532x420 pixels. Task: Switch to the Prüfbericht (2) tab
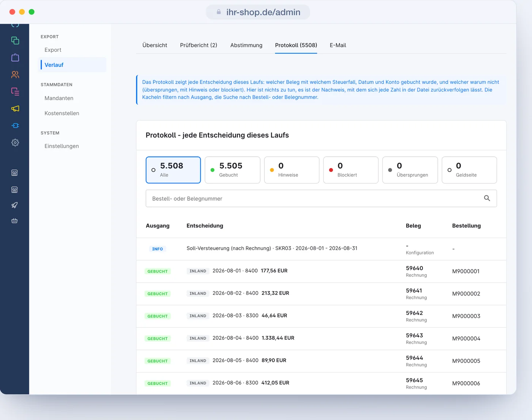tap(199, 45)
